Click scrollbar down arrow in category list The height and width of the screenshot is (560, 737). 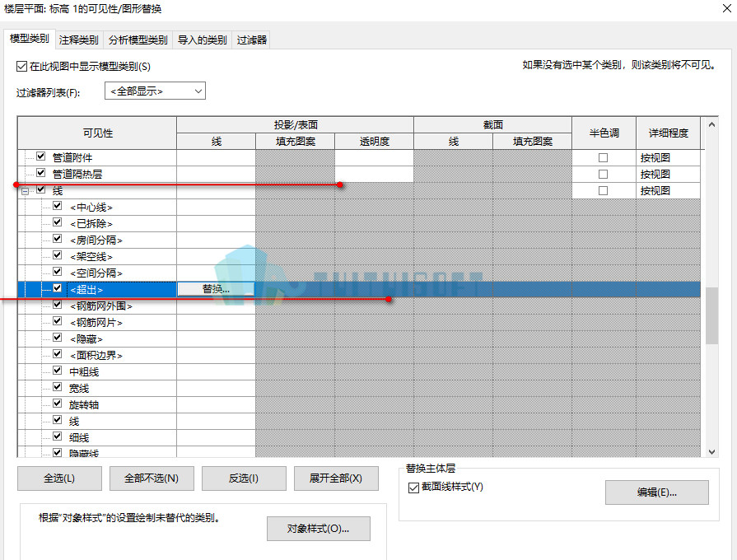(711, 452)
